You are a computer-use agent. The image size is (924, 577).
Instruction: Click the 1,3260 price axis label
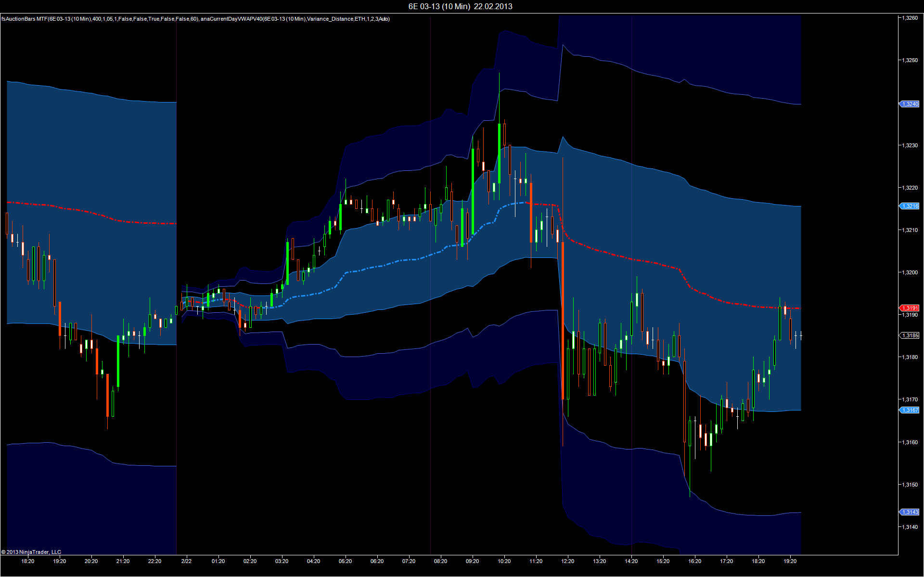pos(910,18)
